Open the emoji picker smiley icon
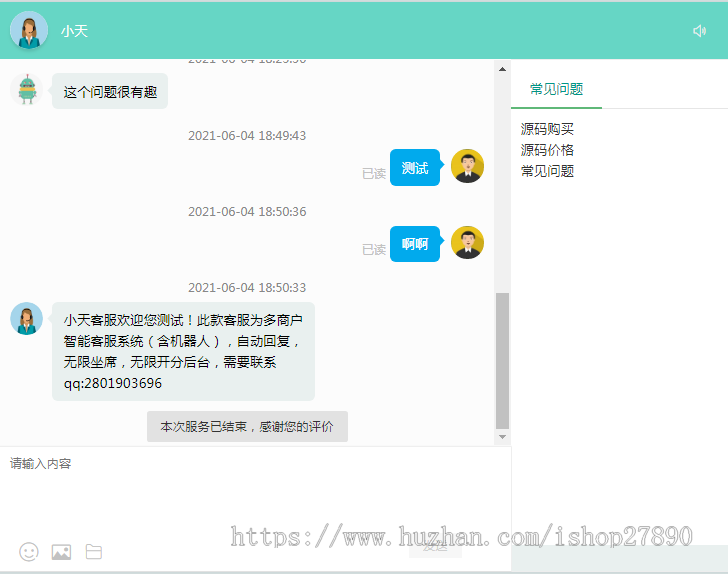The height and width of the screenshot is (574, 728). [x=29, y=552]
